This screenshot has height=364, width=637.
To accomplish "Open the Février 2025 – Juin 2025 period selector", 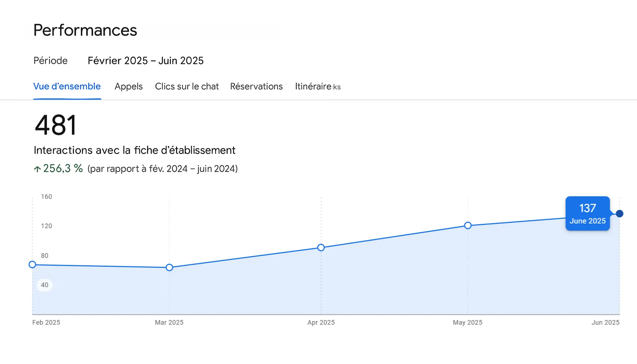I will tap(146, 60).
